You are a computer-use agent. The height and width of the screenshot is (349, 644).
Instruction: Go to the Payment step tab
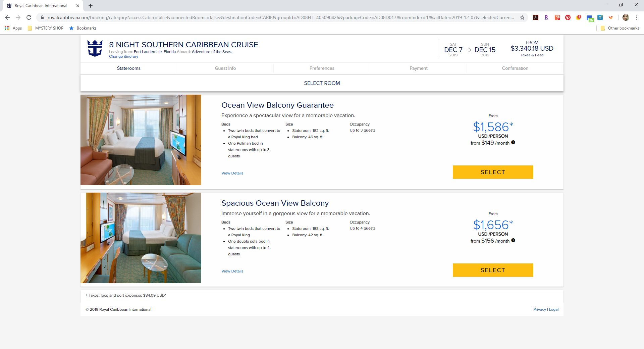(x=419, y=68)
